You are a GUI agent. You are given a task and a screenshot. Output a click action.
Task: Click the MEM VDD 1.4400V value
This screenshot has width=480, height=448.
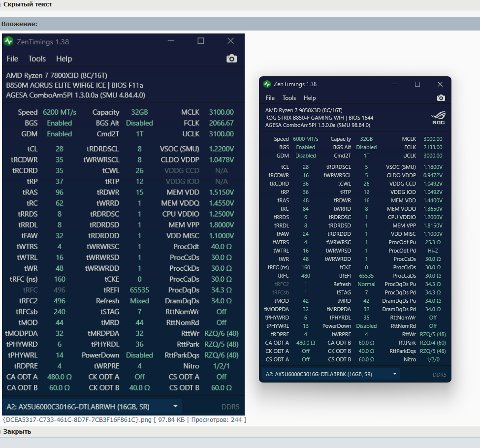point(433,200)
